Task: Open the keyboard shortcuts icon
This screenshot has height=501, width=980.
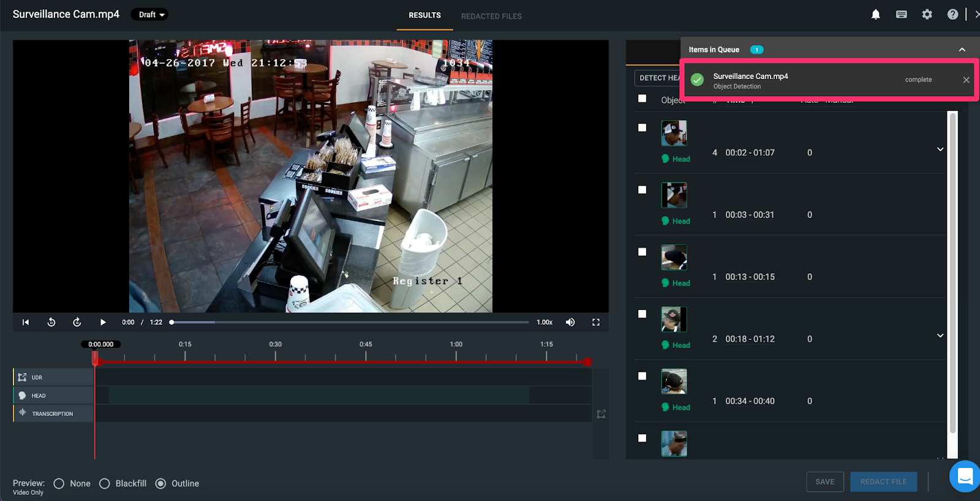Action: pyautogui.click(x=902, y=15)
